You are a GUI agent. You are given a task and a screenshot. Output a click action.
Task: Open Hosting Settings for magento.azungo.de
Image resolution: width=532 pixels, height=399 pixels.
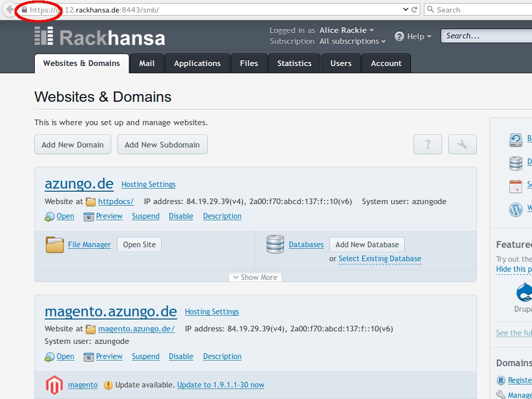[x=212, y=312]
